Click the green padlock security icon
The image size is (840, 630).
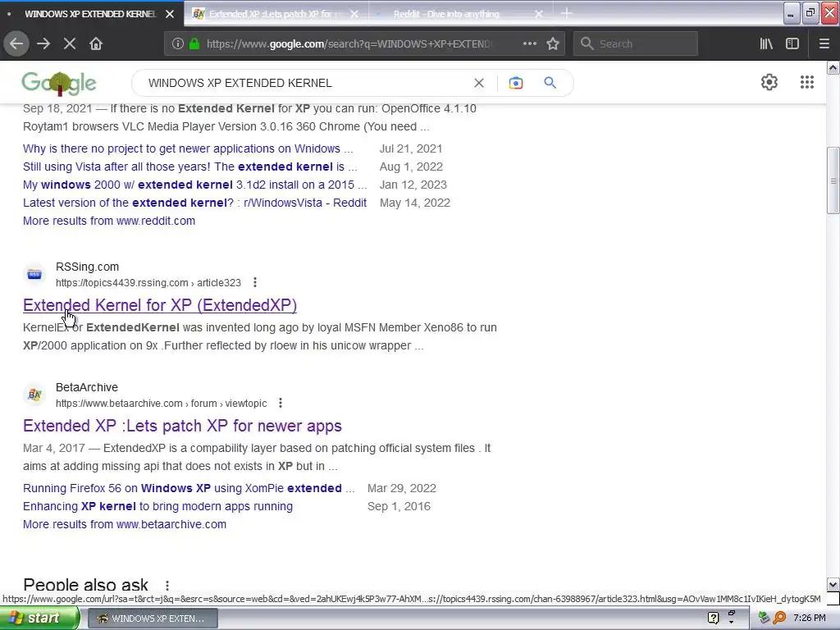[194, 44]
